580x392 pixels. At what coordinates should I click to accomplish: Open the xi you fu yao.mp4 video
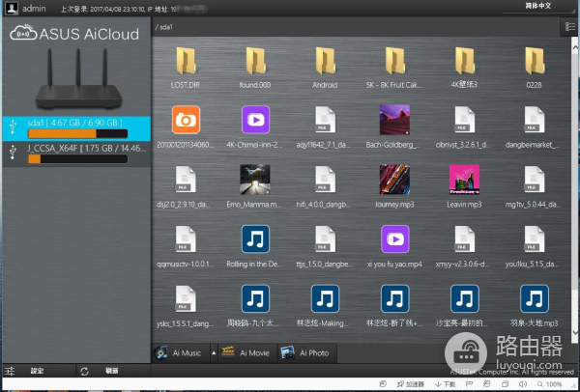click(x=394, y=238)
